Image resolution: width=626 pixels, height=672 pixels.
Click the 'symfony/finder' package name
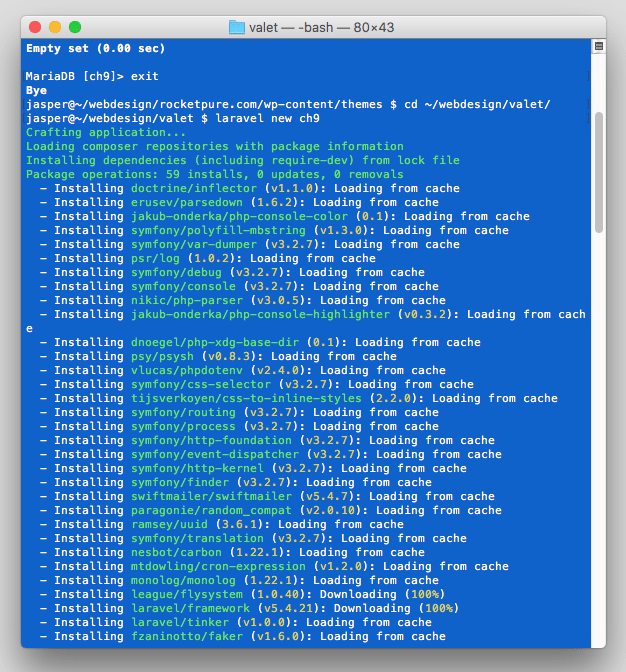[x=180, y=482]
